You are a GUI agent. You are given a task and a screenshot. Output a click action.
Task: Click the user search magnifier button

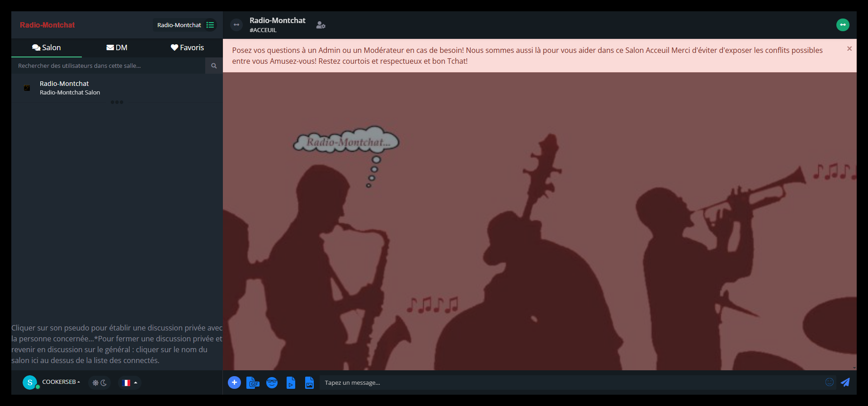(x=214, y=66)
